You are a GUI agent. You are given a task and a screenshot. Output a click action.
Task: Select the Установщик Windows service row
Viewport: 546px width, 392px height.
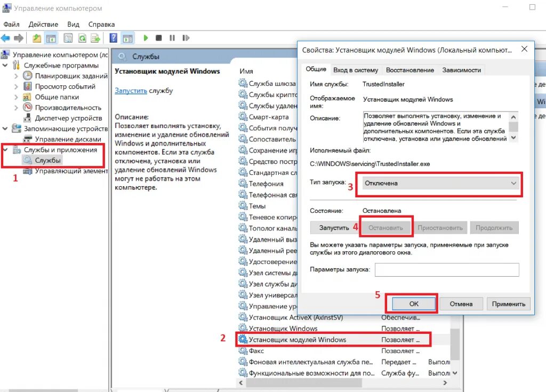coord(343,329)
